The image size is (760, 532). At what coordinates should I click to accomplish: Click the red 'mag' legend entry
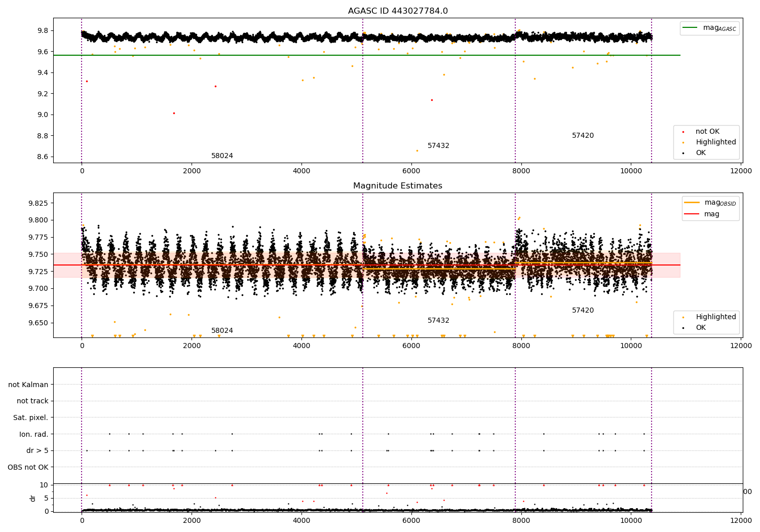tap(702, 214)
